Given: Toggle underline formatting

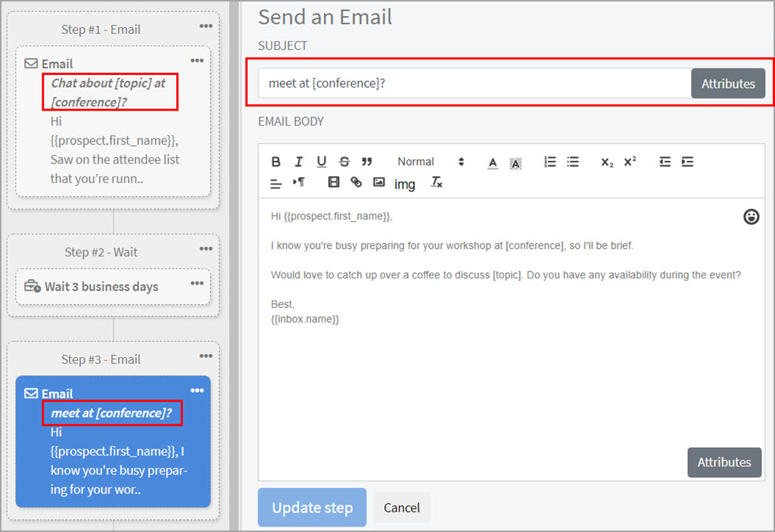Looking at the screenshot, I should point(321,161).
